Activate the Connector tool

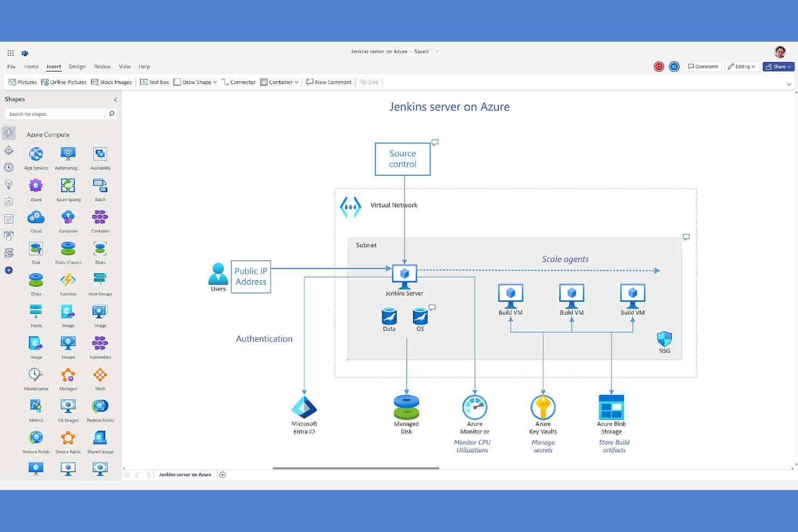coord(238,82)
